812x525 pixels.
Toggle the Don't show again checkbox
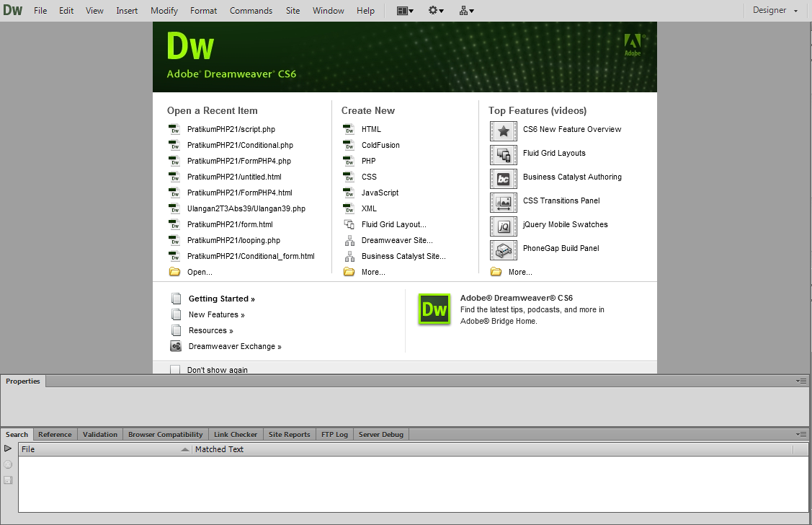point(175,369)
